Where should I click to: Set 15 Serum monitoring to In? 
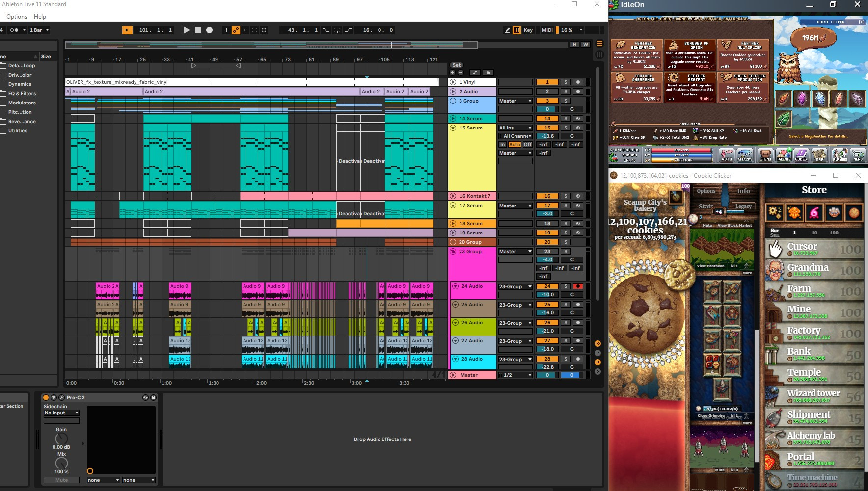[502, 144]
